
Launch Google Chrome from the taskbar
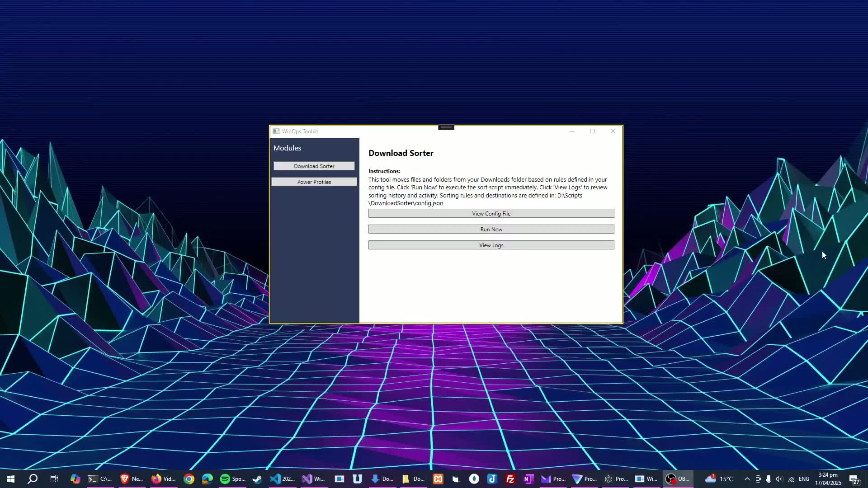coord(189,479)
